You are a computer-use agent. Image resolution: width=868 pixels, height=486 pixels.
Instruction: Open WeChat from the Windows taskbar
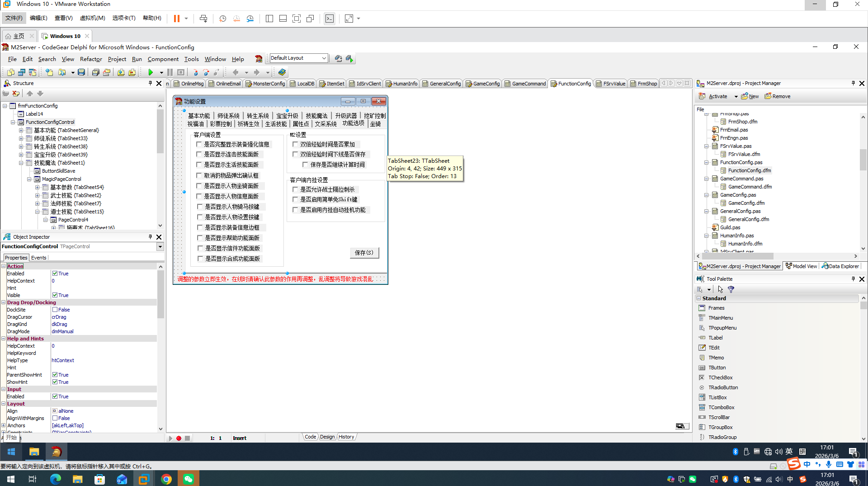click(x=189, y=479)
